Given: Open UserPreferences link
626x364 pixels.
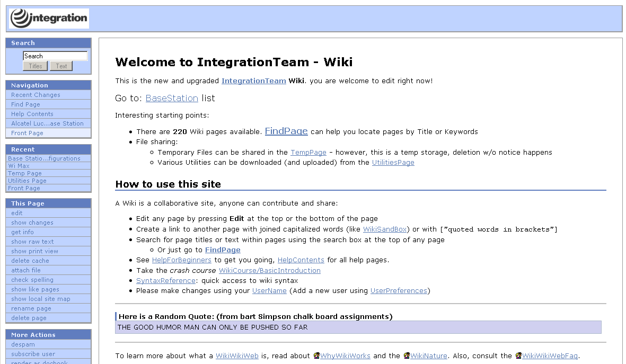Looking at the screenshot, I should click(399, 290).
